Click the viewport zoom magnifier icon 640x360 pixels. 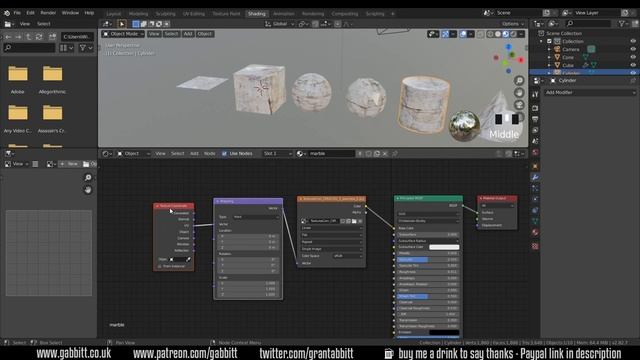tap(519, 80)
